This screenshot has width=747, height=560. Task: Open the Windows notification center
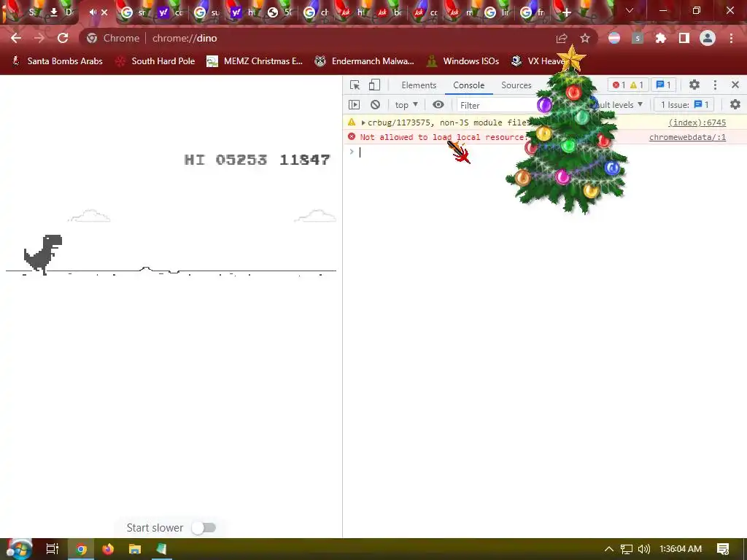723,549
